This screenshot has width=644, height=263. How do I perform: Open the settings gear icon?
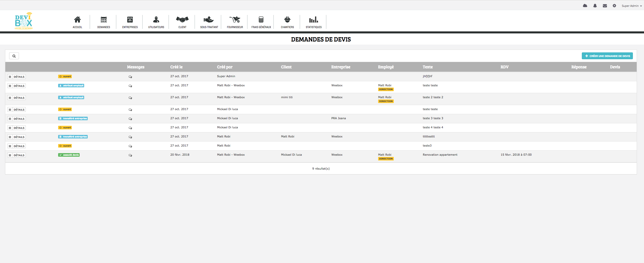[614, 6]
